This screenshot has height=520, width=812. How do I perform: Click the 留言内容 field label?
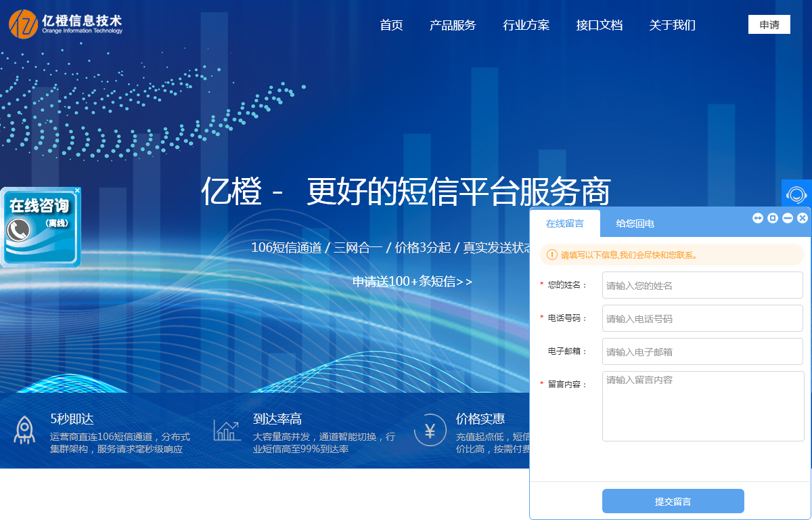[x=567, y=385]
